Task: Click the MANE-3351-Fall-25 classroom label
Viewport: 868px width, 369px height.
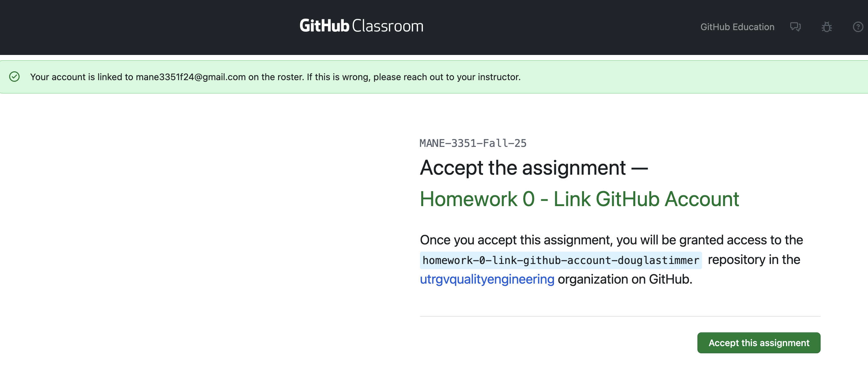Action: pyautogui.click(x=473, y=143)
